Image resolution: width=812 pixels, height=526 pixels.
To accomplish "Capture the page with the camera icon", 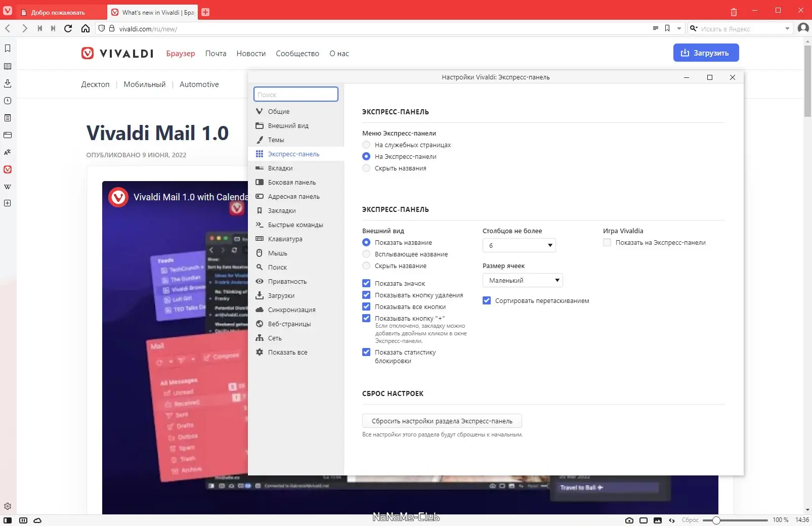I will [629, 520].
